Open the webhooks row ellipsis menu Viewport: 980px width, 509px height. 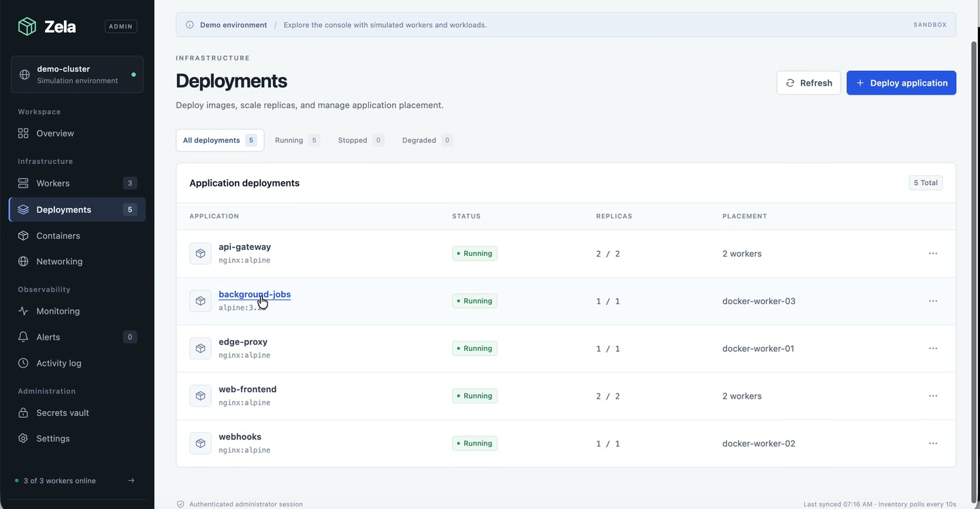pos(933,443)
